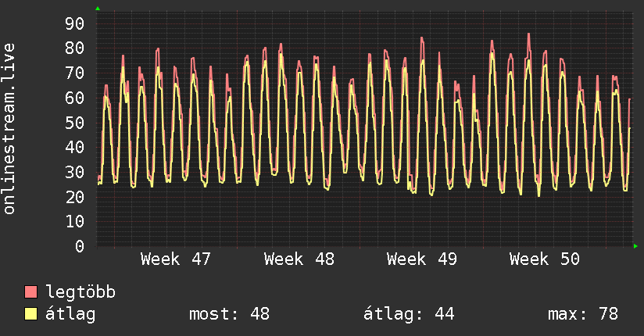644x336 pixels.
Task: Click the 40 y-axis tick label
Action: point(75,147)
